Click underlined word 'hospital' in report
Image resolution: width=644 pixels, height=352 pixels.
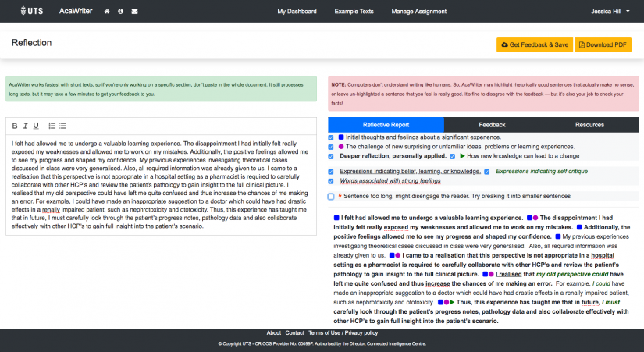pos(603,255)
